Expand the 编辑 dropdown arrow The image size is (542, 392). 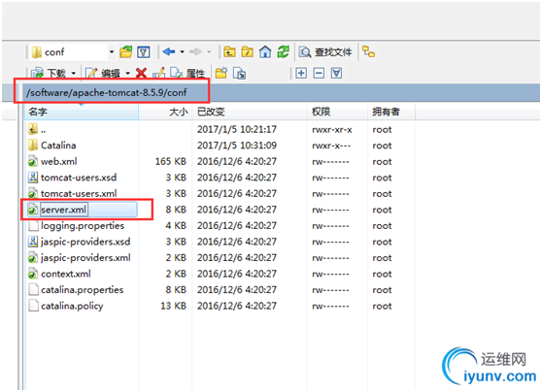(127, 73)
